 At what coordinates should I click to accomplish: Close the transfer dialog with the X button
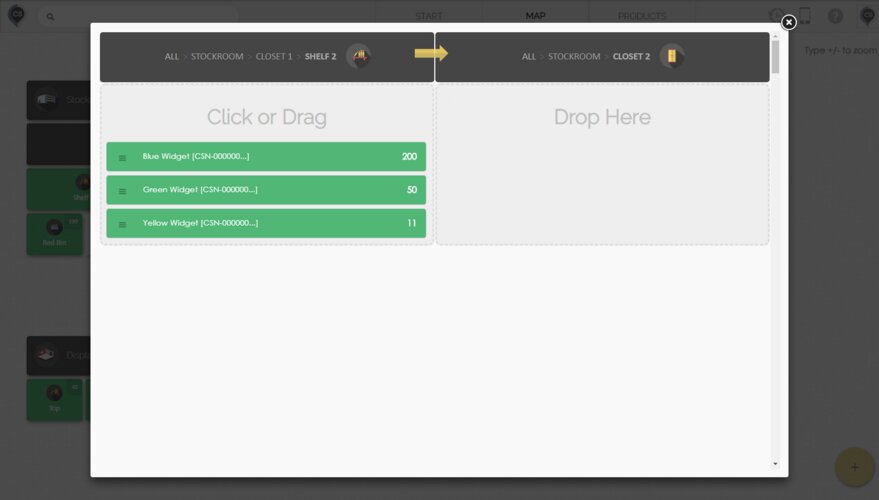(788, 22)
